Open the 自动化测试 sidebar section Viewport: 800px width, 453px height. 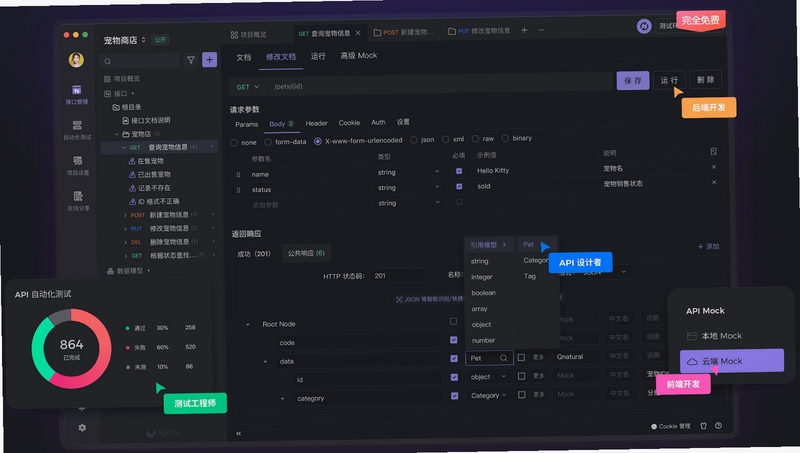point(77,130)
